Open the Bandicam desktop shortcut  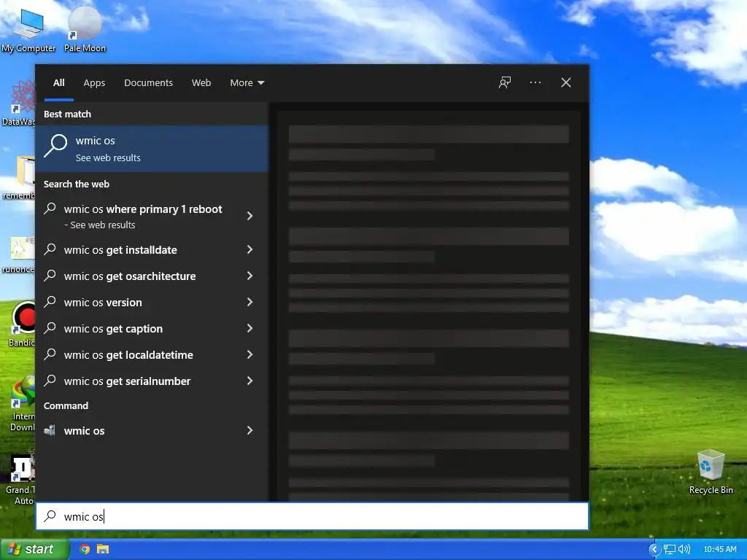click(22, 324)
